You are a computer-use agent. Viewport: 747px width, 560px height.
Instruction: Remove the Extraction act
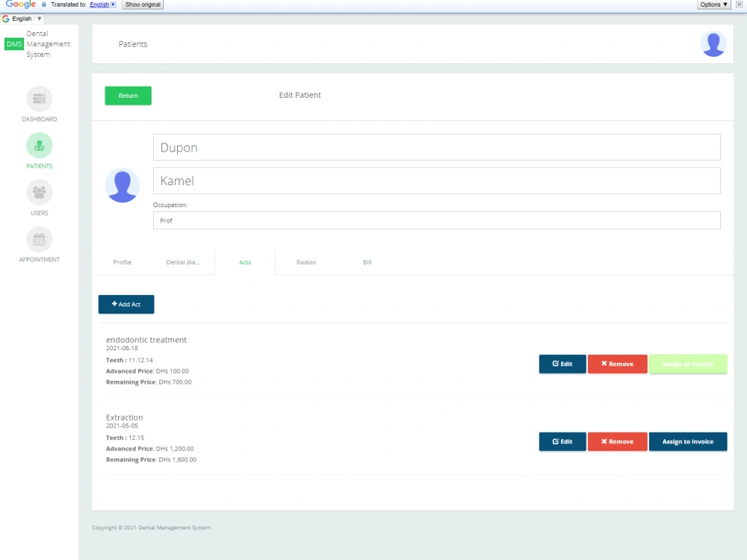pos(618,441)
